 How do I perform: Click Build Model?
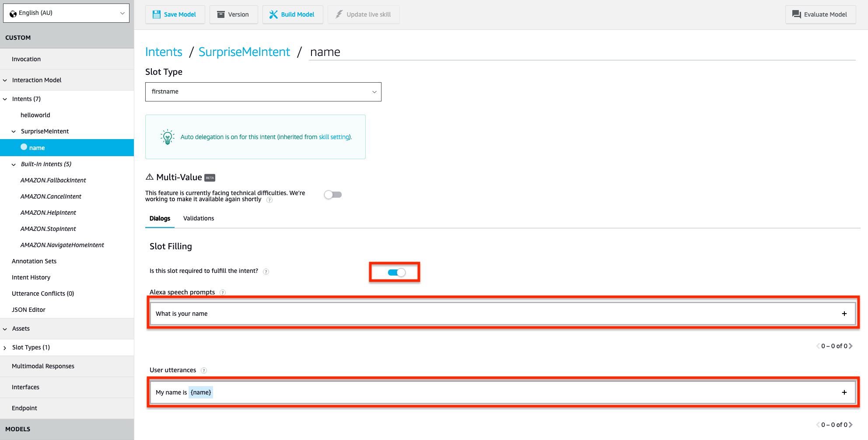(x=292, y=14)
